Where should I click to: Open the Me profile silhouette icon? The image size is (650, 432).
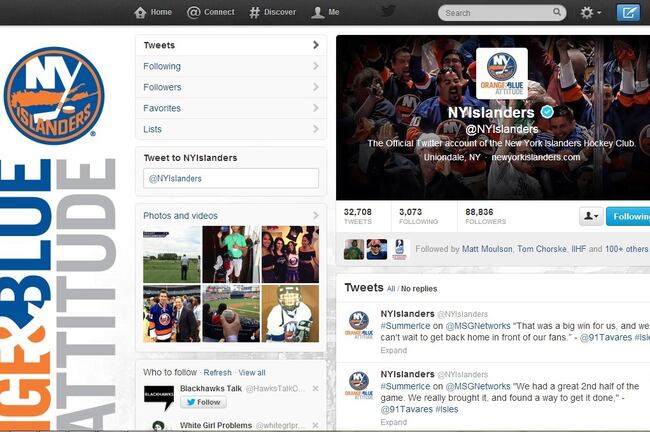(318, 12)
